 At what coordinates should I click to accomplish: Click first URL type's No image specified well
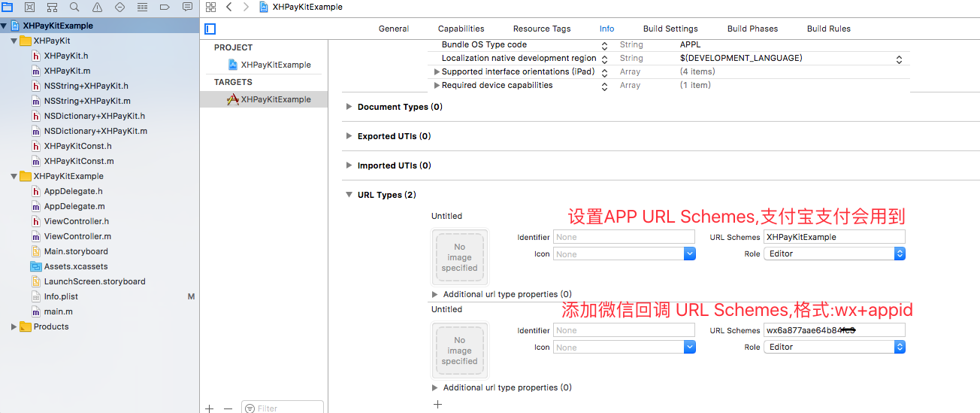(x=460, y=257)
